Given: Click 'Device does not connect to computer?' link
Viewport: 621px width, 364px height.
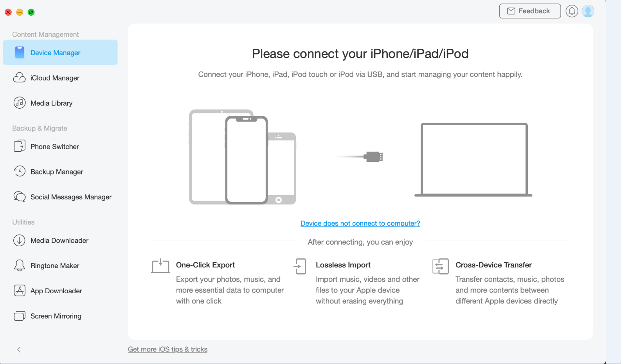Looking at the screenshot, I should coord(360,223).
